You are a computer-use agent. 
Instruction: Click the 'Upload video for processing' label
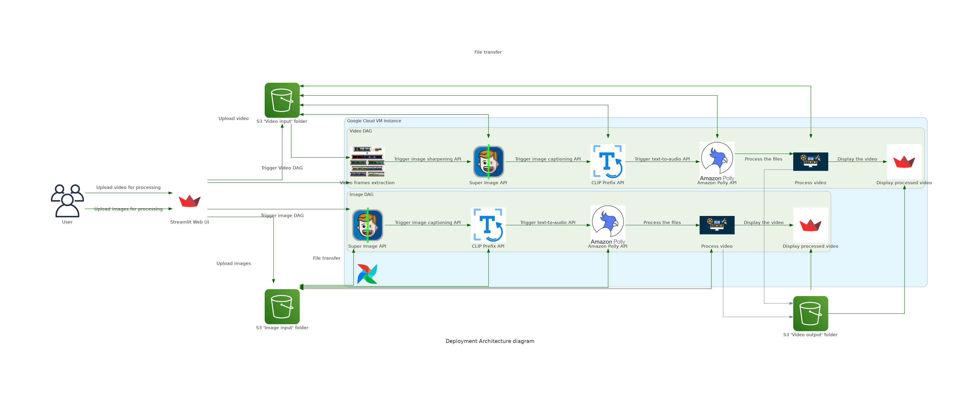128,187
